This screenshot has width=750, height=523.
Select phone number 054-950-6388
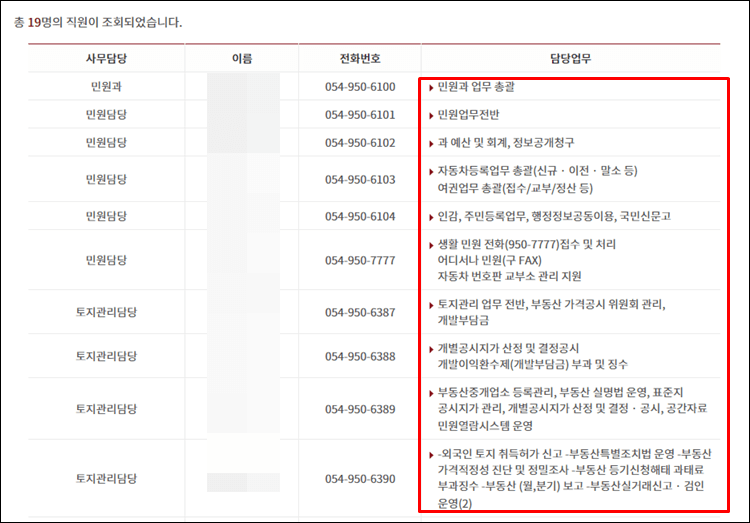tap(360, 356)
